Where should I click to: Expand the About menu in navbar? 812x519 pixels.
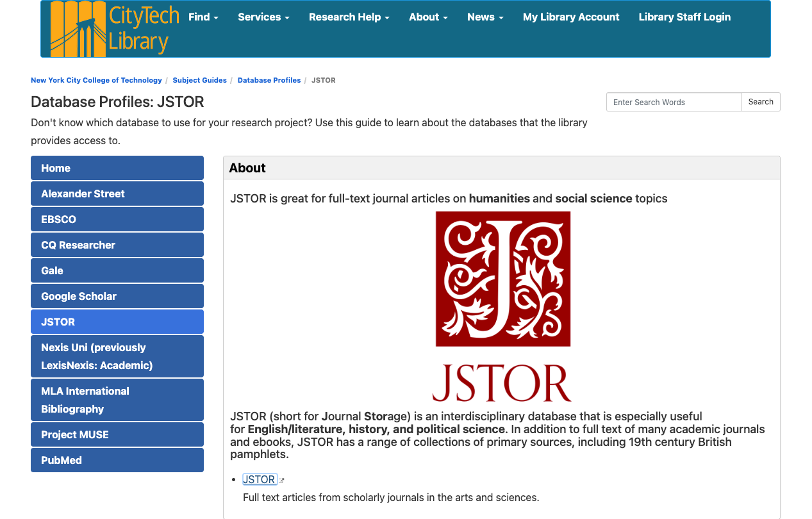(x=428, y=17)
